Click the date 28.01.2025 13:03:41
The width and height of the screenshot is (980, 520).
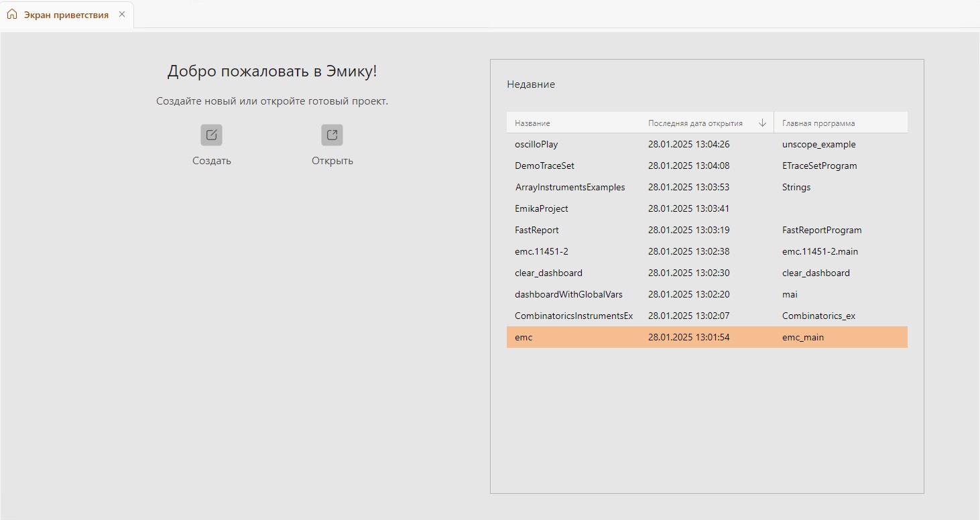click(x=689, y=208)
